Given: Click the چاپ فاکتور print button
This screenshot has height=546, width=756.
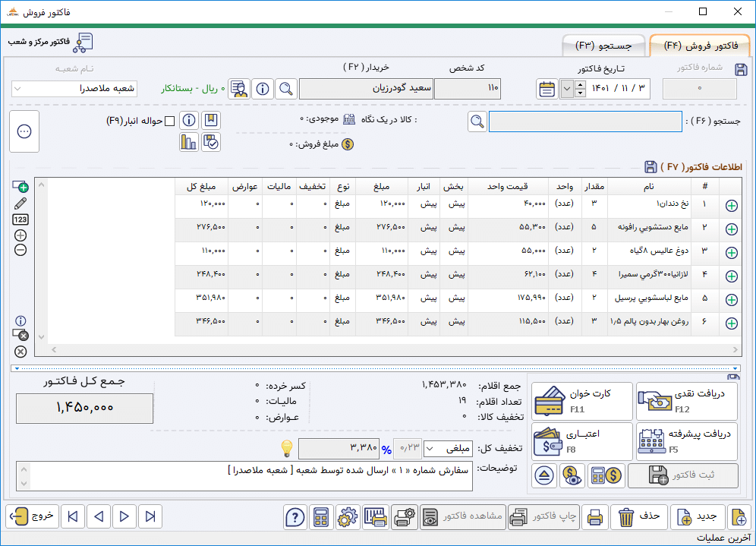Looking at the screenshot, I should coord(543,517).
